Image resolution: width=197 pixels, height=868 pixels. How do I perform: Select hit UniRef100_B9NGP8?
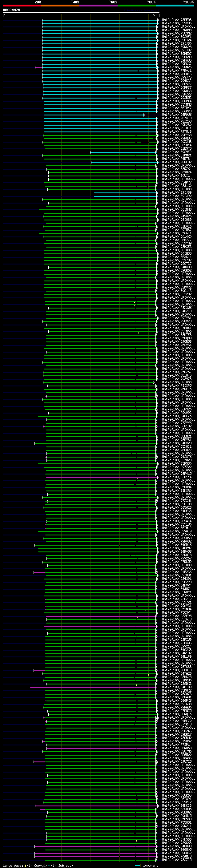(x=176, y=47)
